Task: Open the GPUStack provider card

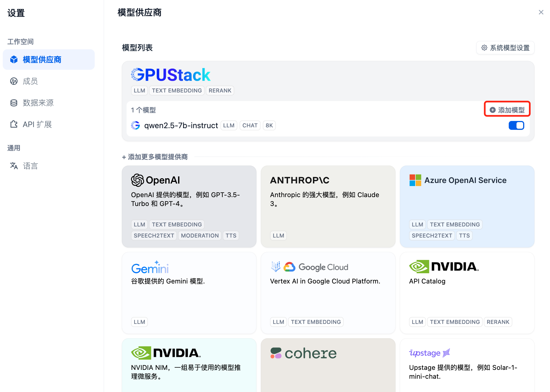Action: pyautogui.click(x=171, y=74)
